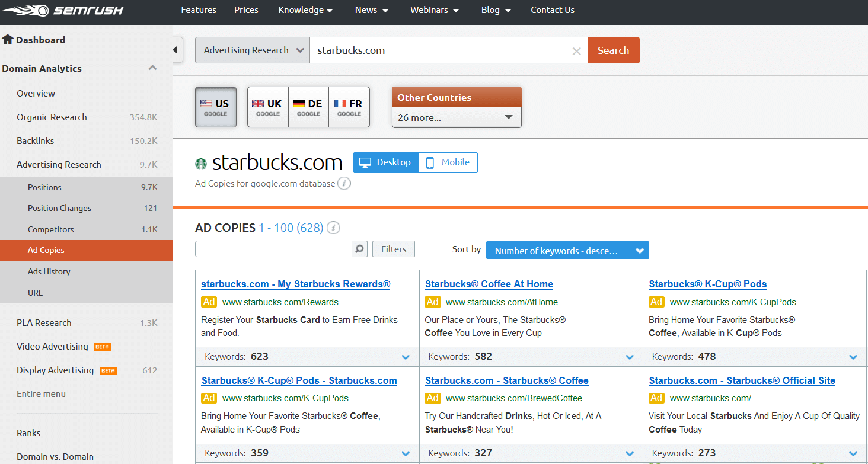868x464 pixels.
Task: Click the Entire menu link
Action: [x=41, y=394]
